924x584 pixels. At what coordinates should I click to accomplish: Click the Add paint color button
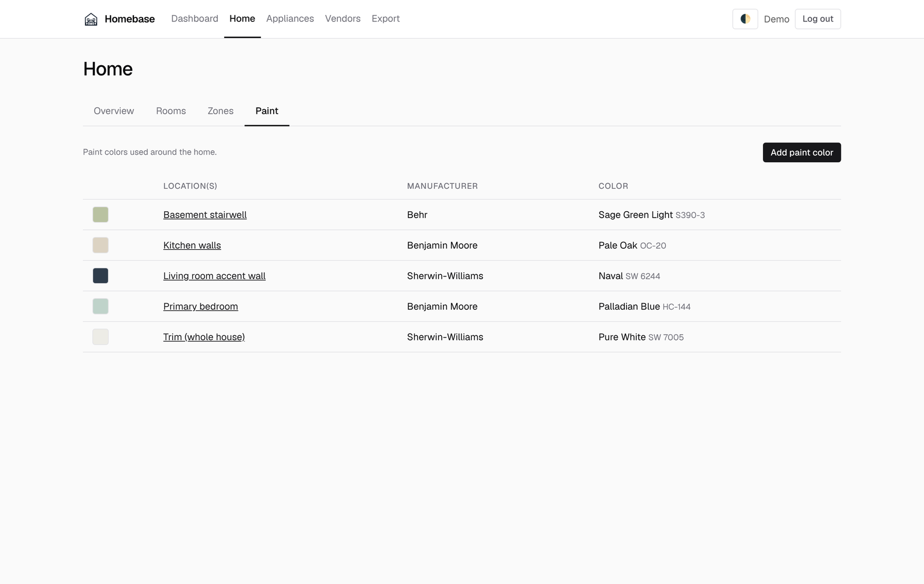point(802,152)
